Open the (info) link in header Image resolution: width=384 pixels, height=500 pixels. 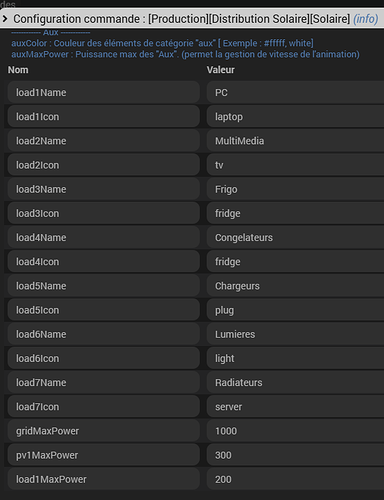[366, 19]
